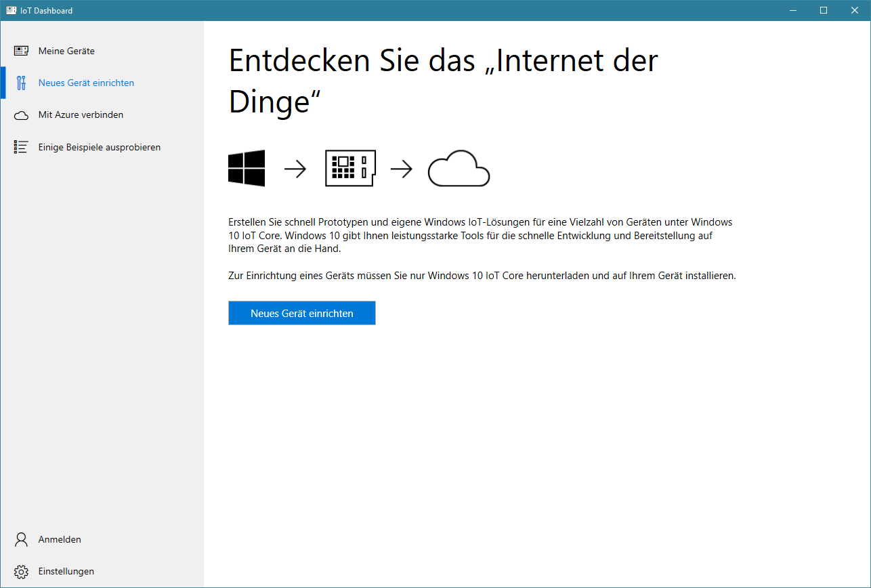The image size is (871, 588).
Task: Select Neues Gerät einrichten in the sidebar
Action: (86, 83)
